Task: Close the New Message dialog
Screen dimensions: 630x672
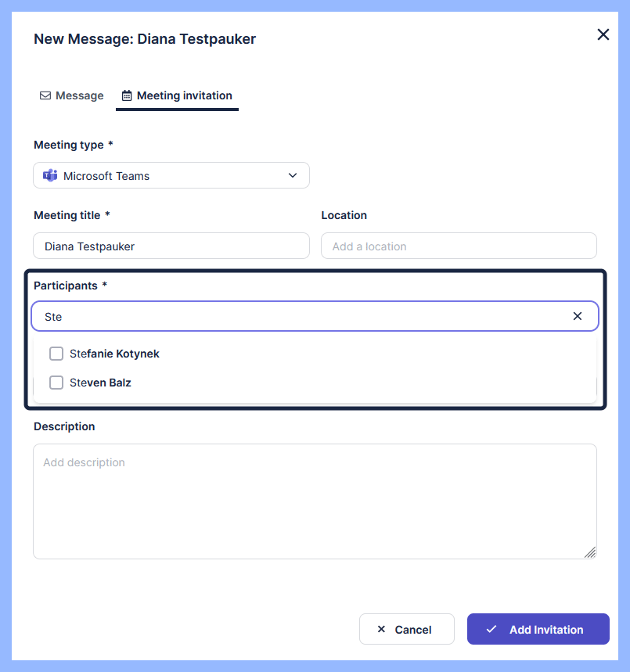Action: [x=603, y=34]
